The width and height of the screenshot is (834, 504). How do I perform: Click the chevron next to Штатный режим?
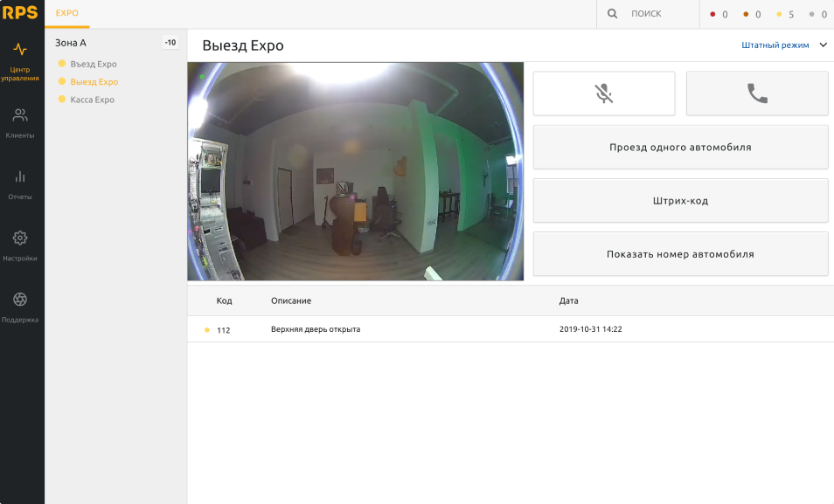823,45
